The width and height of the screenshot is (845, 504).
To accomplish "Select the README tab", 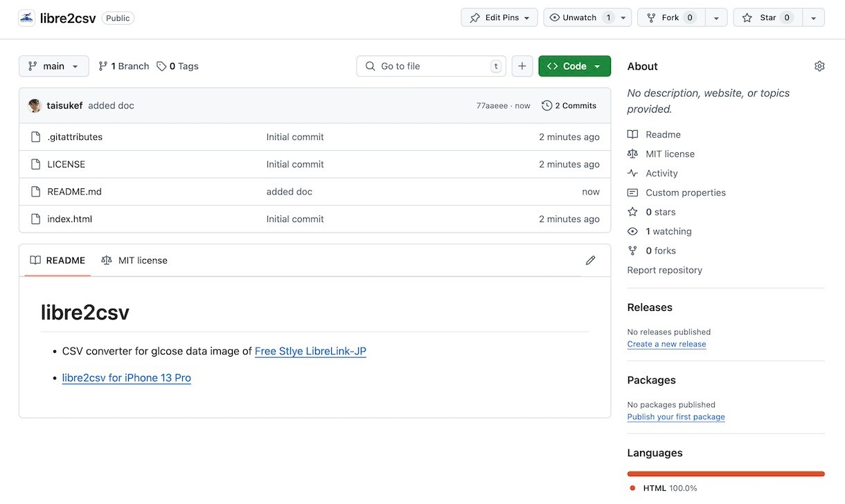I will click(x=57, y=260).
